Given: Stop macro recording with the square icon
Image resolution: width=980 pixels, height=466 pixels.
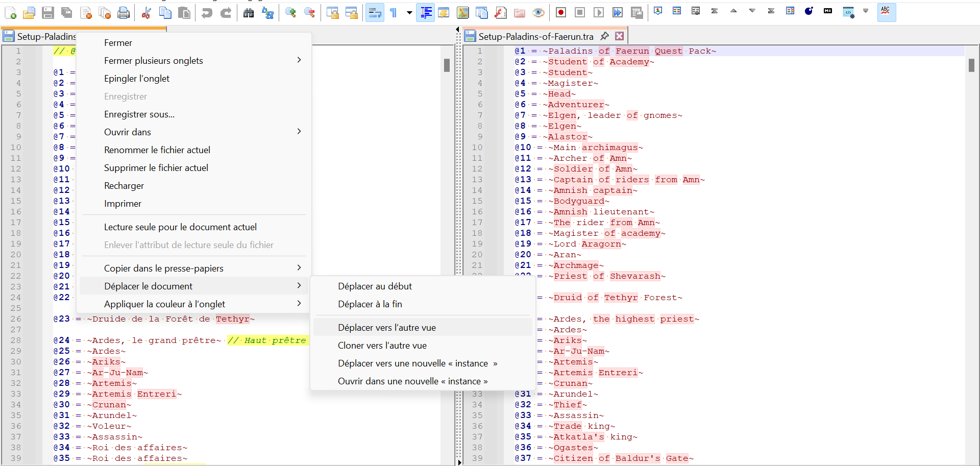Looking at the screenshot, I should (x=580, y=13).
